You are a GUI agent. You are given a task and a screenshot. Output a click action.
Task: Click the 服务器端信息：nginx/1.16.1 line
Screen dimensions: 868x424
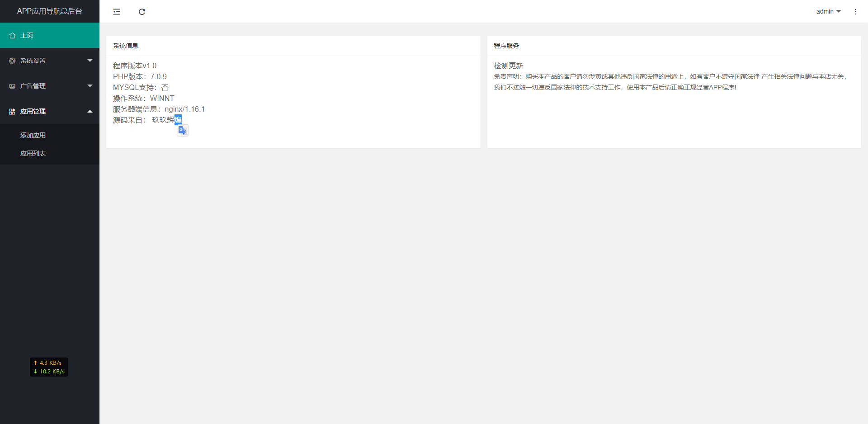pos(159,109)
